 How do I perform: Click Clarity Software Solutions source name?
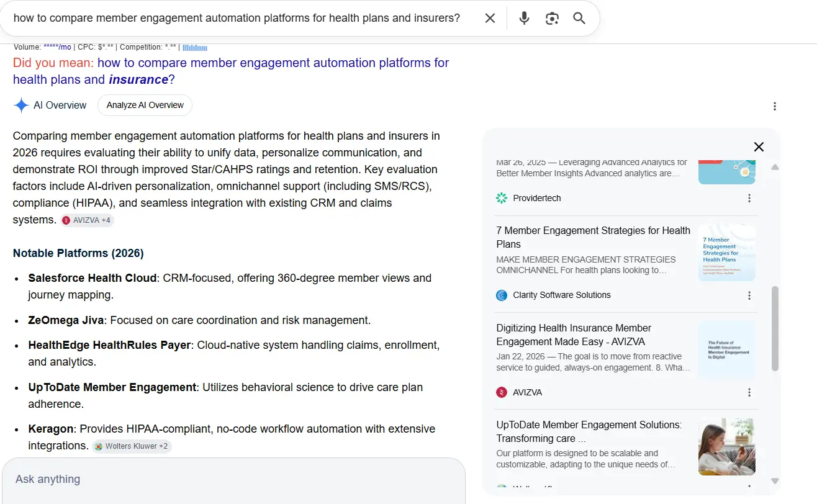point(562,295)
